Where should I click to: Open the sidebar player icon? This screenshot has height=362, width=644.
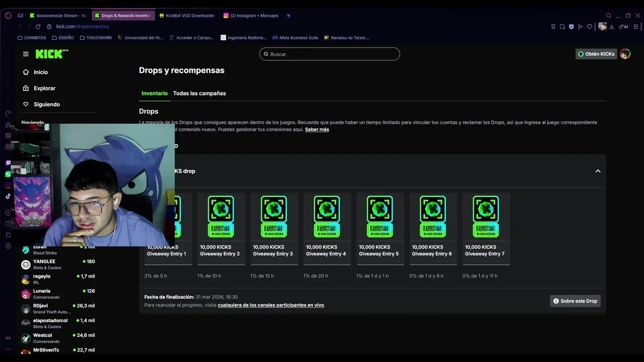coord(8,213)
